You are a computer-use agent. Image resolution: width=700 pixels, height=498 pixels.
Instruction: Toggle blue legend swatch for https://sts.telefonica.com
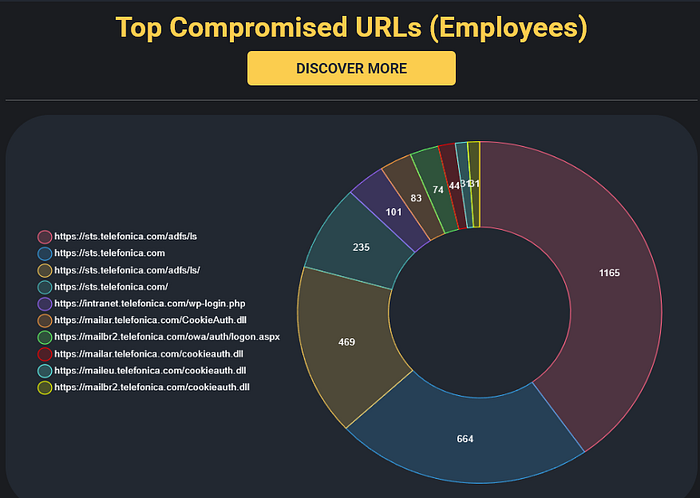[x=45, y=253]
